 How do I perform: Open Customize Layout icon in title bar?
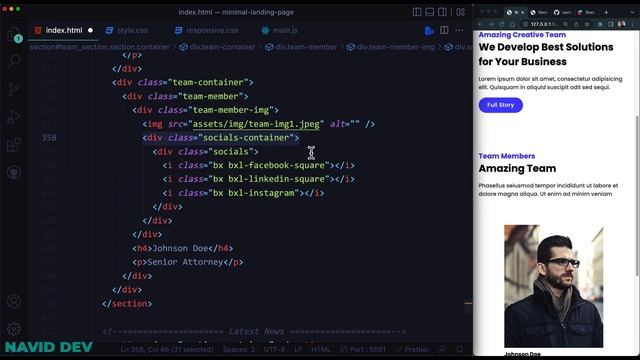(460, 12)
